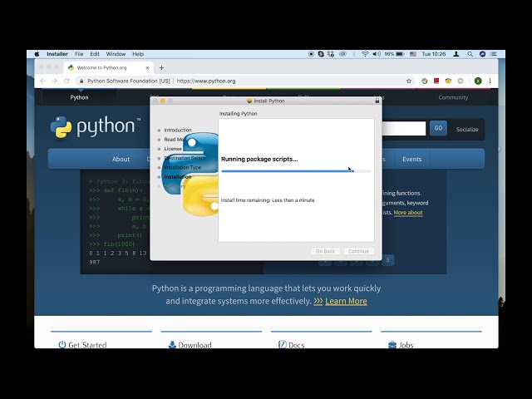This screenshot has height=399, width=532.
Task: Click the Installation step in installer
Action: click(x=177, y=177)
